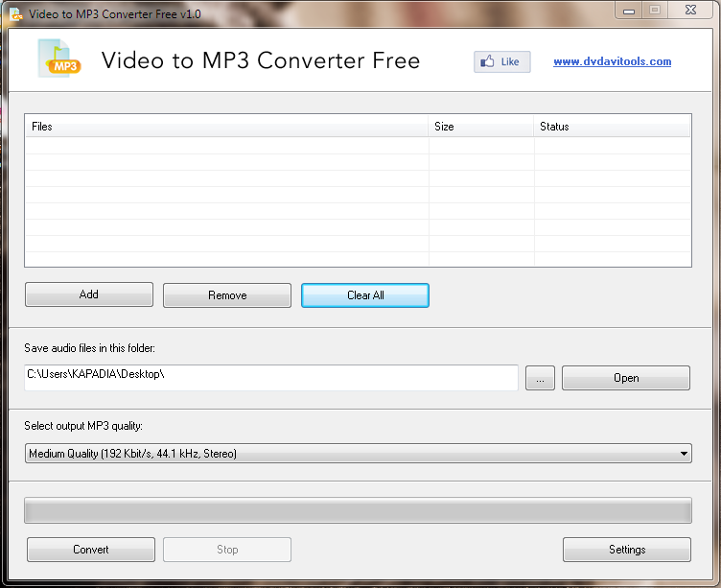The height and width of the screenshot is (588, 721).
Task: Browse for folder with the ellipsis button
Action: coord(540,378)
